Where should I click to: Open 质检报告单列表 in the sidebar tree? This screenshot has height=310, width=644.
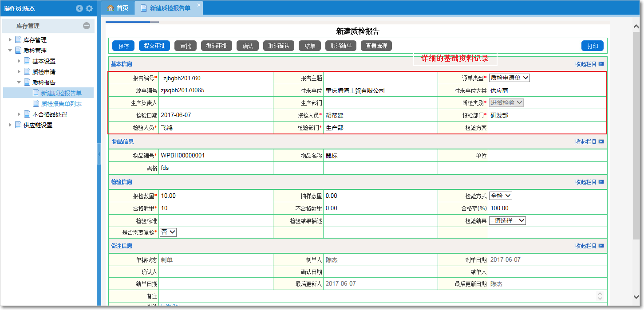(x=61, y=104)
